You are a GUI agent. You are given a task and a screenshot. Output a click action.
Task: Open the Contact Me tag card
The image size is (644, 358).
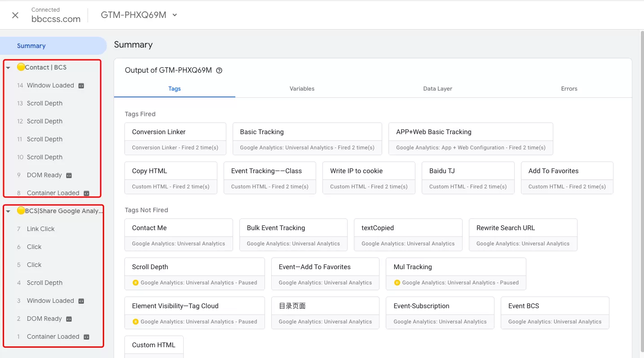click(x=179, y=235)
